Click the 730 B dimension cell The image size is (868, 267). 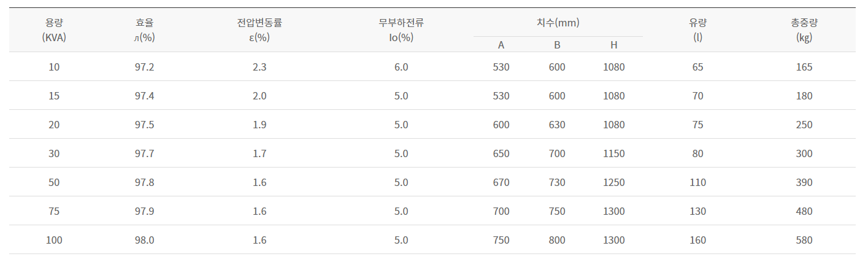[x=557, y=182]
